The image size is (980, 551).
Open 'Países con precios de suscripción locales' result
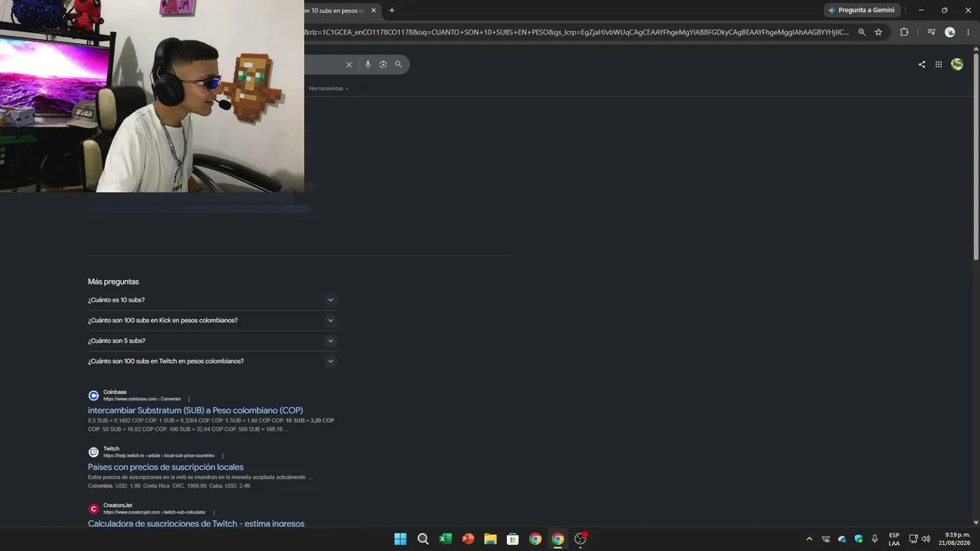[165, 468]
